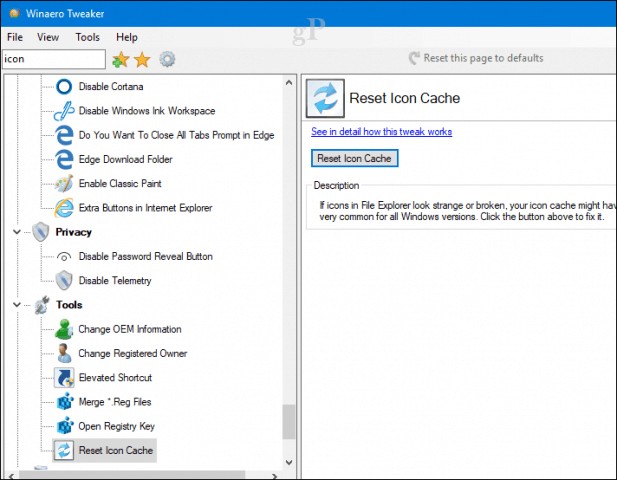The image size is (617, 480).
Task: Open the Help menu
Action: 127,37
